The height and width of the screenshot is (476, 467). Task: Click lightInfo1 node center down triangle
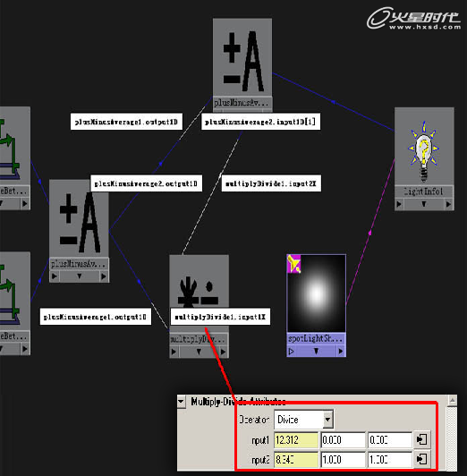tap(424, 204)
